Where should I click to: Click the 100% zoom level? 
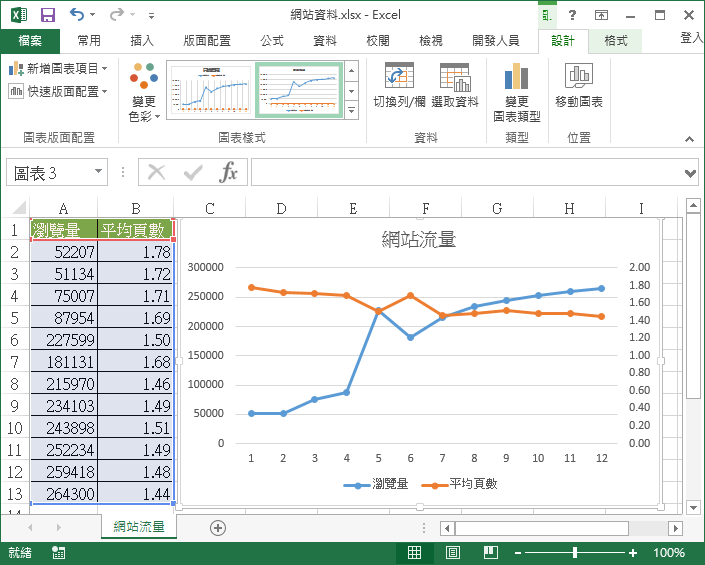pyautogui.click(x=669, y=552)
